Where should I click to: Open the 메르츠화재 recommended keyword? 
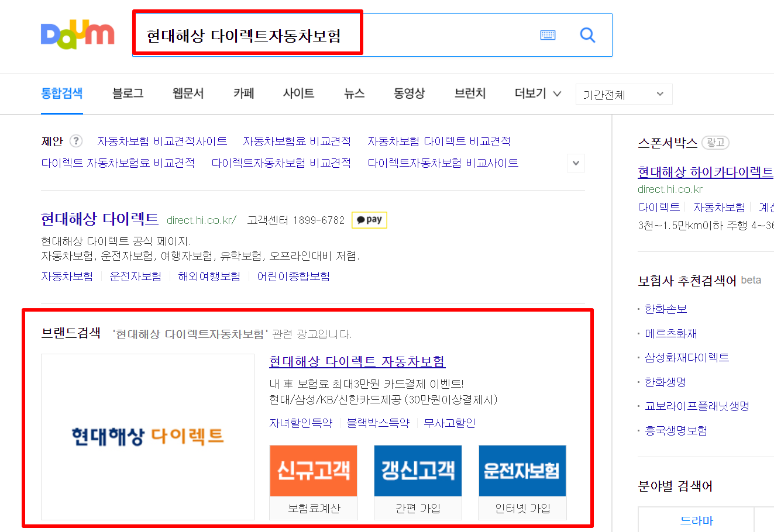pos(671,334)
